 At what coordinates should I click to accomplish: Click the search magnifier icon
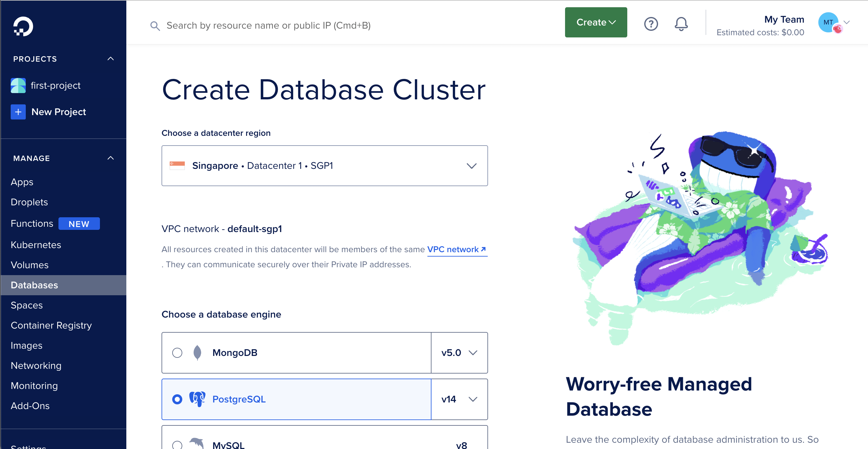pos(155,25)
